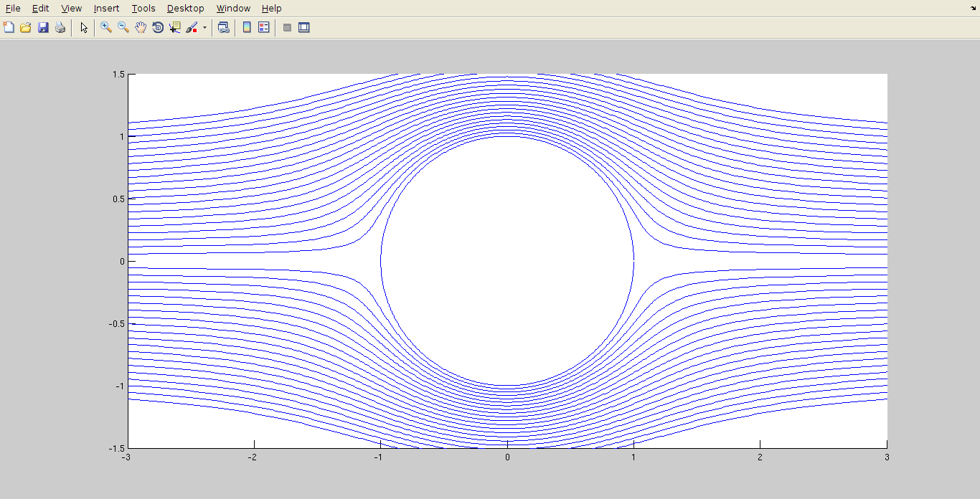Open the Insert menu
This screenshot has height=499, width=980.
click(x=106, y=9)
